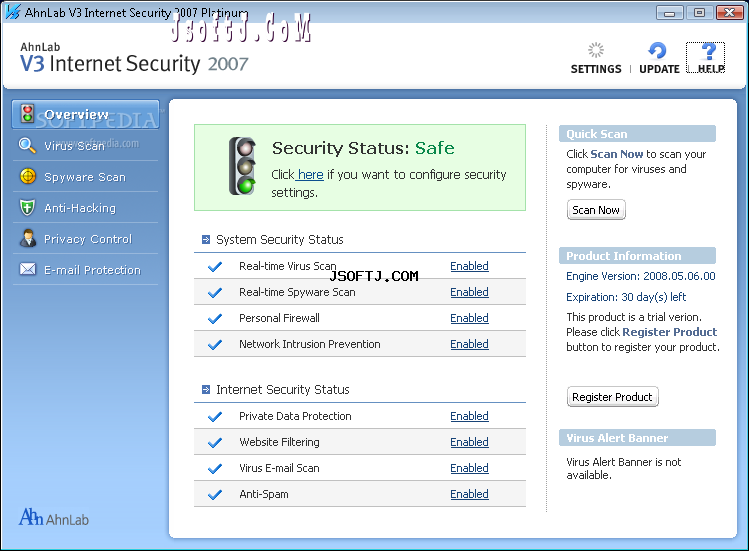
Task: Click the Overview traffic light icon
Action: pyautogui.click(x=27, y=114)
